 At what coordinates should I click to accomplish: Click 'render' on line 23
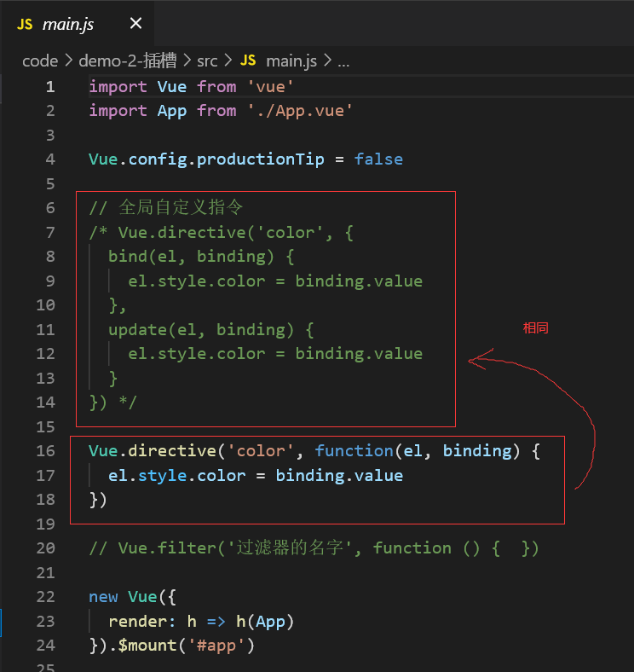pyautogui.click(x=138, y=622)
